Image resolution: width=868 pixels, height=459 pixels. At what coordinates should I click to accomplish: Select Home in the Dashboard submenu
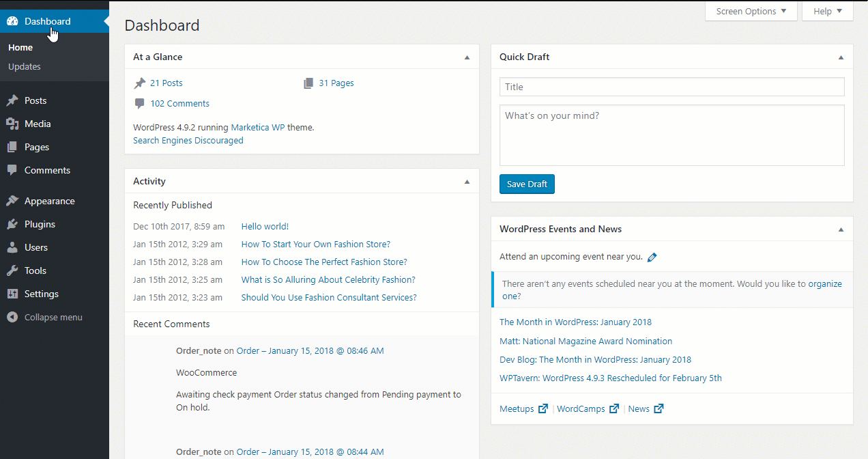pyautogui.click(x=20, y=48)
